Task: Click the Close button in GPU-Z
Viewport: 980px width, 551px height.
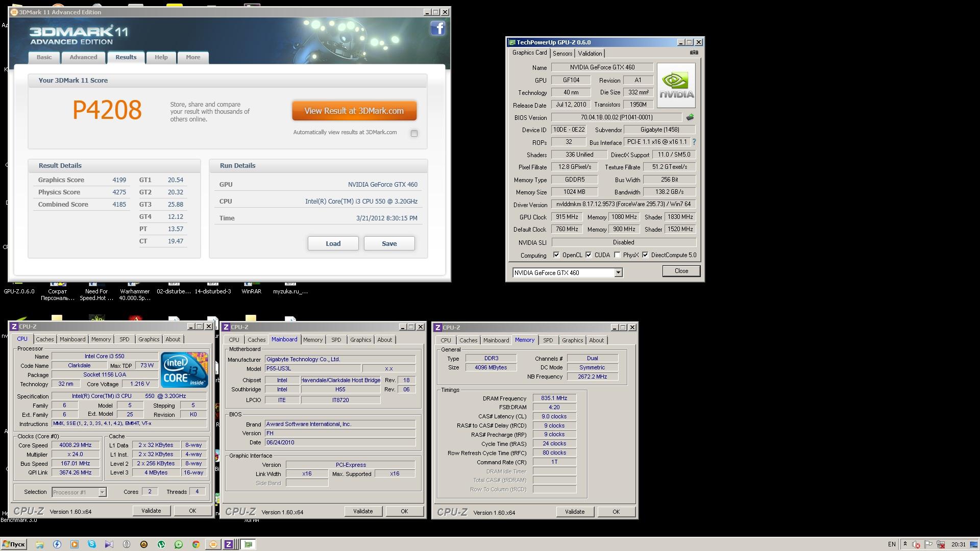Action: tap(681, 271)
